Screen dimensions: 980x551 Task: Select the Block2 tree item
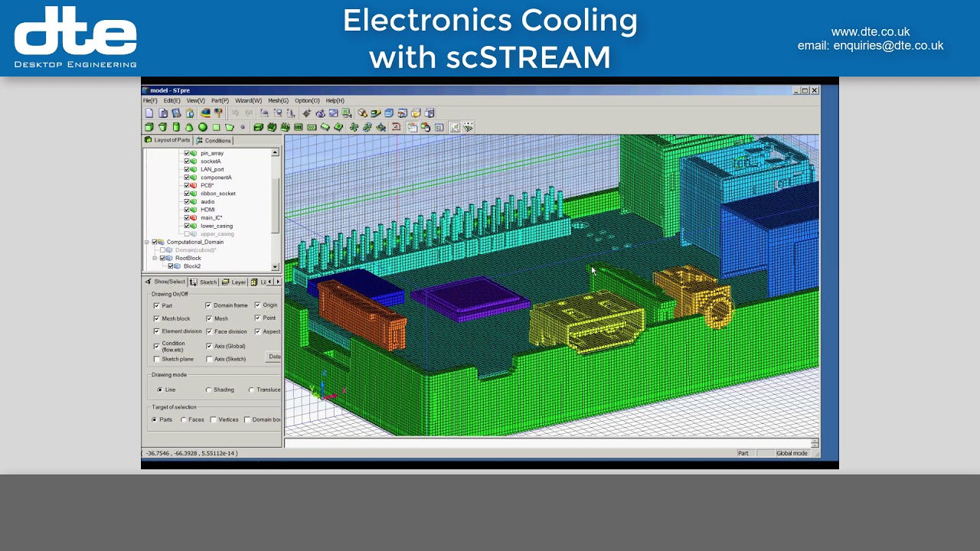[192, 266]
